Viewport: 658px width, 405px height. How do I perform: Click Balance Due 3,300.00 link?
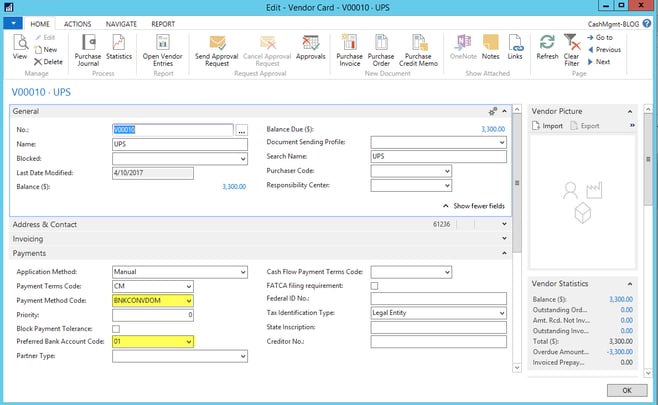[x=493, y=129]
